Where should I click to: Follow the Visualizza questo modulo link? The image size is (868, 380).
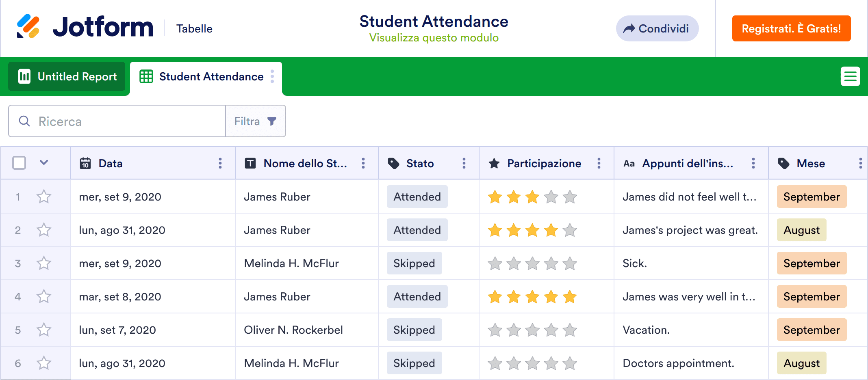(434, 38)
